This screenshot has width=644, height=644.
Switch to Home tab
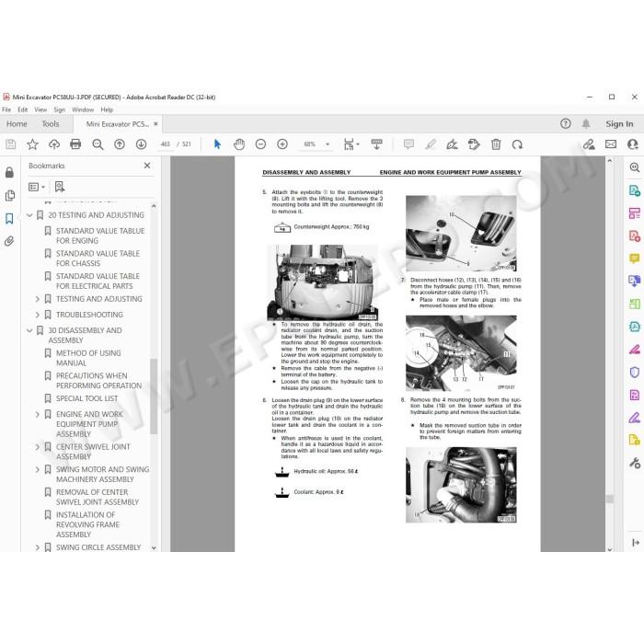pyautogui.click(x=17, y=123)
